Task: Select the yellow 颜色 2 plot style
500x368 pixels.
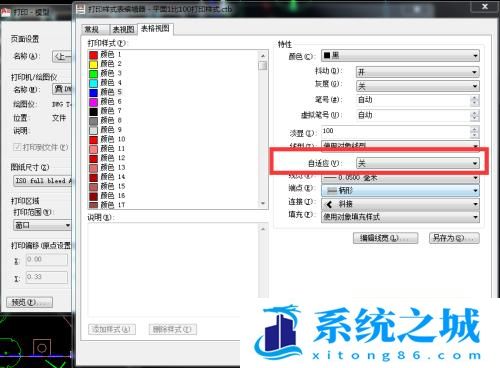Action: point(106,64)
